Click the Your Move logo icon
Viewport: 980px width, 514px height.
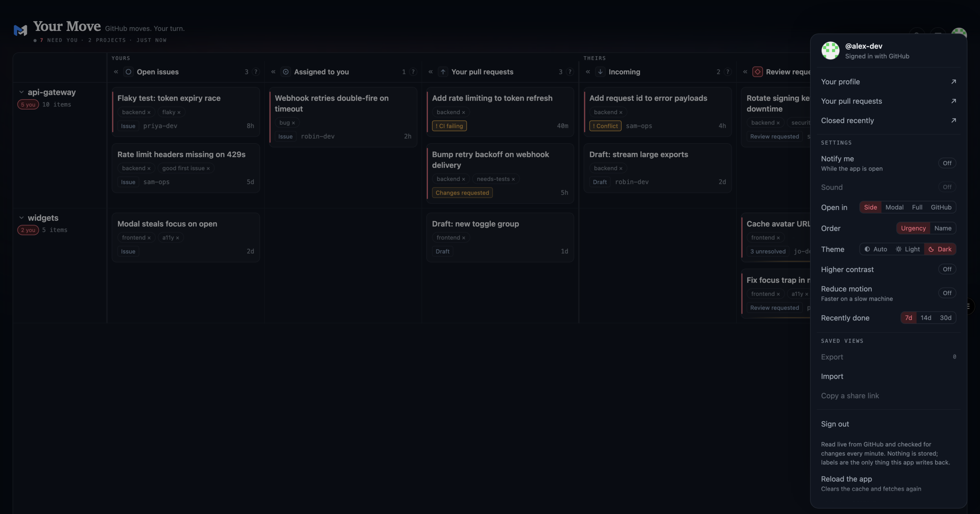pos(20,30)
